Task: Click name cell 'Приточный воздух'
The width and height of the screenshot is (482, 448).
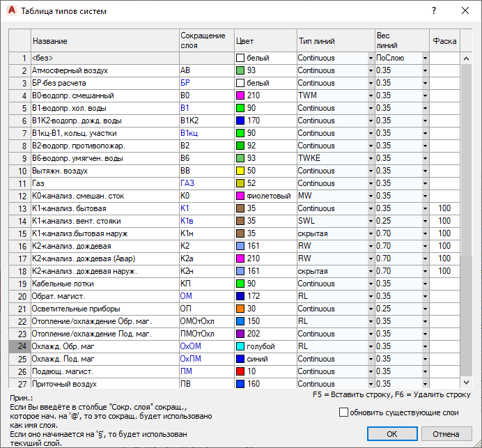Action: click(x=104, y=384)
